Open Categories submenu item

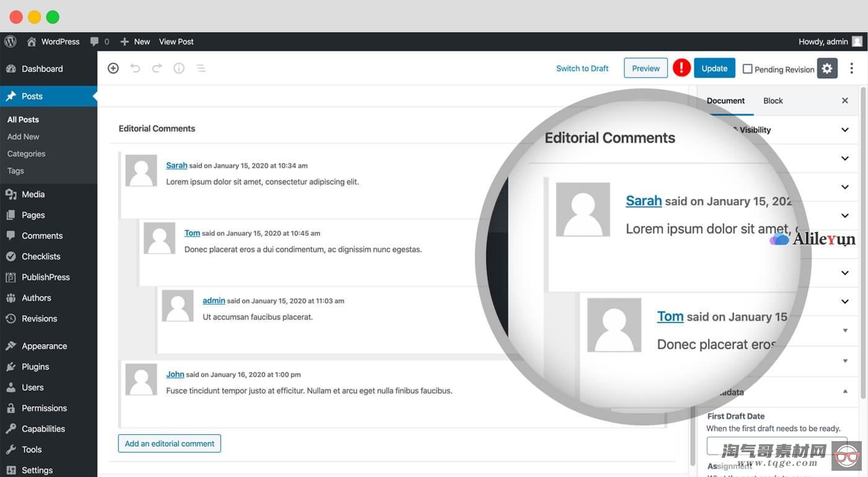[x=26, y=154]
